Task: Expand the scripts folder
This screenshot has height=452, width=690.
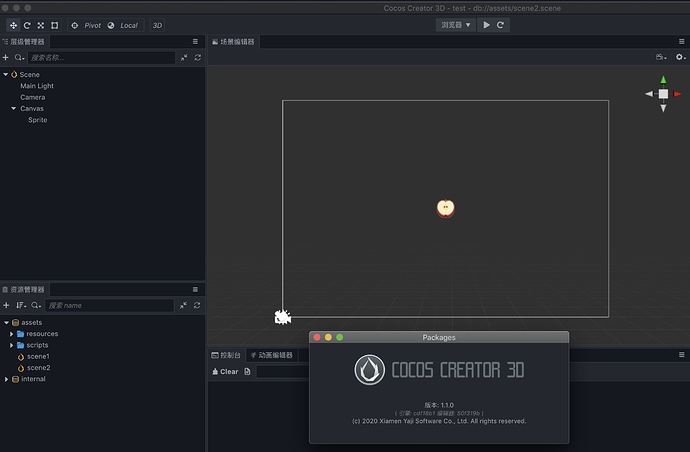Action: pyautogui.click(x=11, y=345)
